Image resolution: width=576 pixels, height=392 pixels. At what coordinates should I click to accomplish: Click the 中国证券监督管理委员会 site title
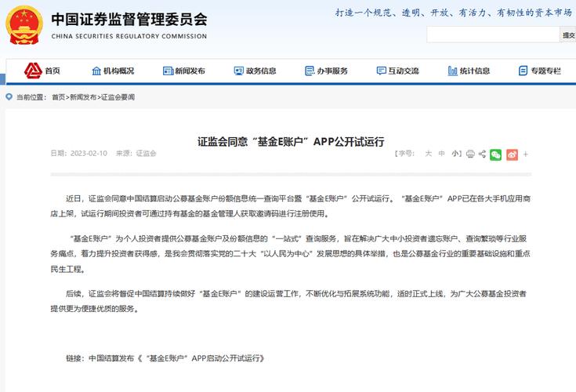[129, 19]
